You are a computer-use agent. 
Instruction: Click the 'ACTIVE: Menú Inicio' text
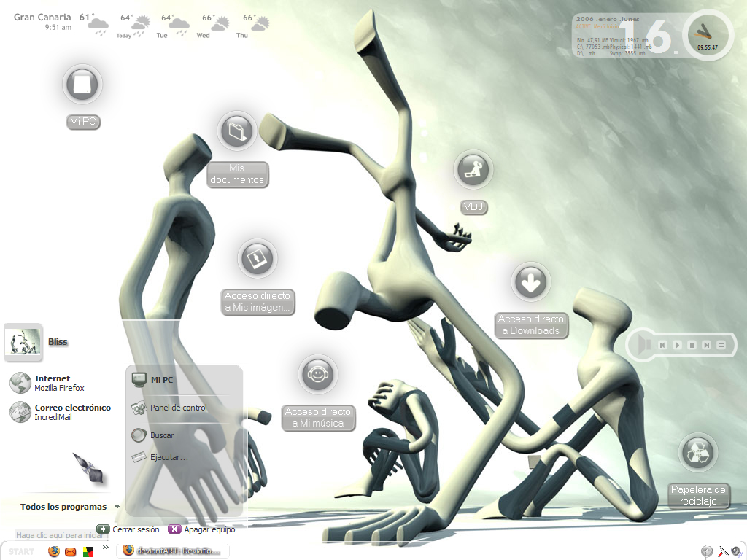coord(597,27)
